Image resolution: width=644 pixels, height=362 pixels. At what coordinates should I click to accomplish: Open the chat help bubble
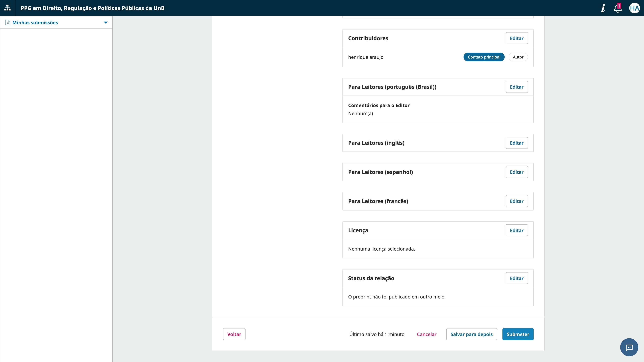[x=629, y=347]
